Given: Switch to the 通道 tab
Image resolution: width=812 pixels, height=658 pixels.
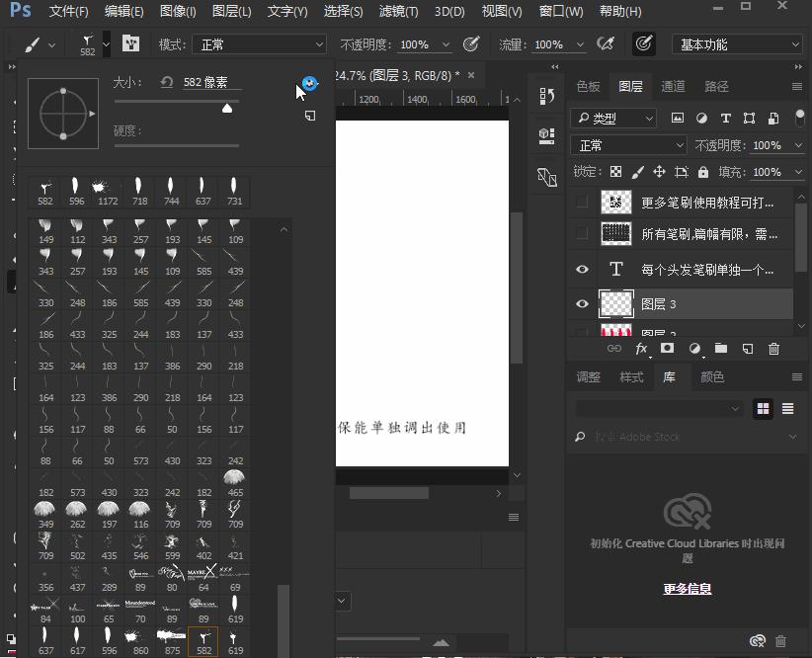Looking at the screenshot, I should (672, 86).
